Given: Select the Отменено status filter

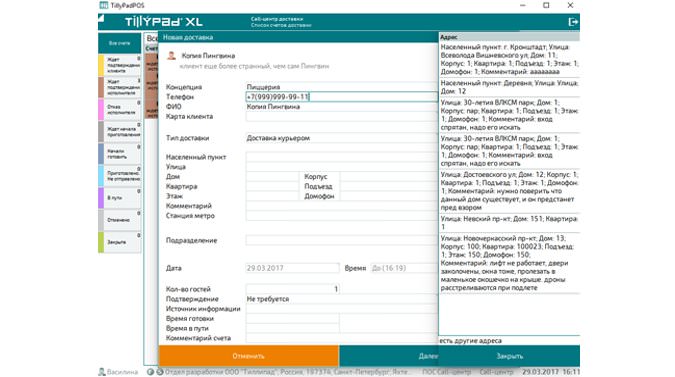Looking at the screenshot, I should click(x=120, y=220).
